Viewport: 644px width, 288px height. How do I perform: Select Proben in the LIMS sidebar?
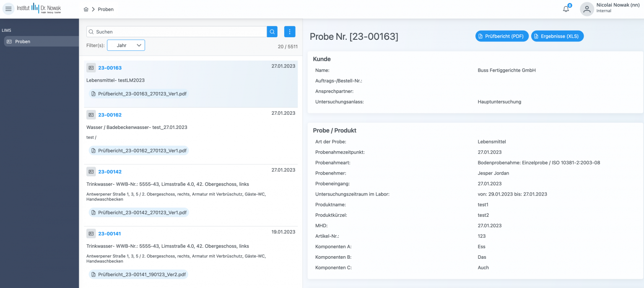(41, 41)
